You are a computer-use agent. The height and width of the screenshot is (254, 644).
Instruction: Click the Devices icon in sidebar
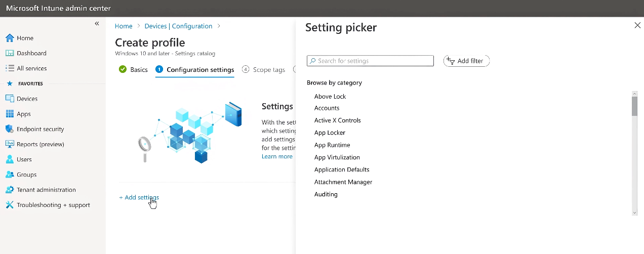(x=9, y=99)
